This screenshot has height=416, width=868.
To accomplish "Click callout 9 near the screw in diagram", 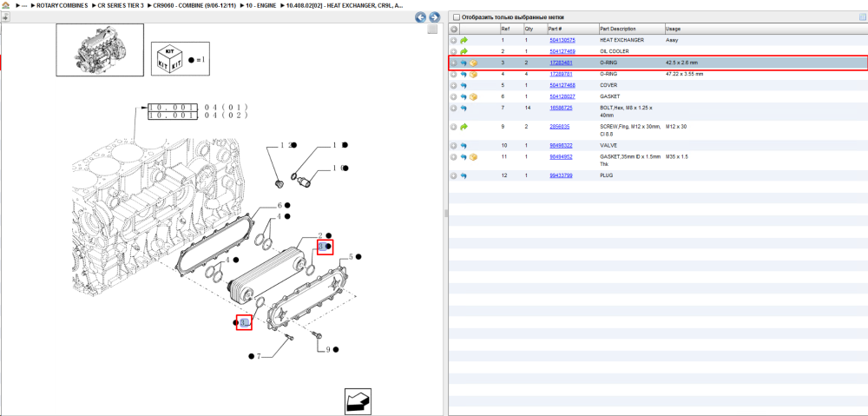I will [328, 349].
